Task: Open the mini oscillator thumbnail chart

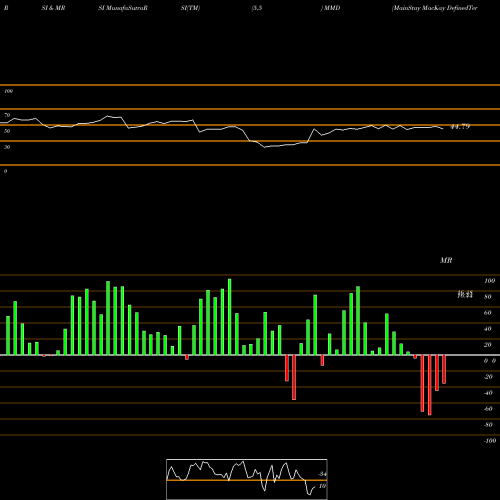Action: point(247,479)
